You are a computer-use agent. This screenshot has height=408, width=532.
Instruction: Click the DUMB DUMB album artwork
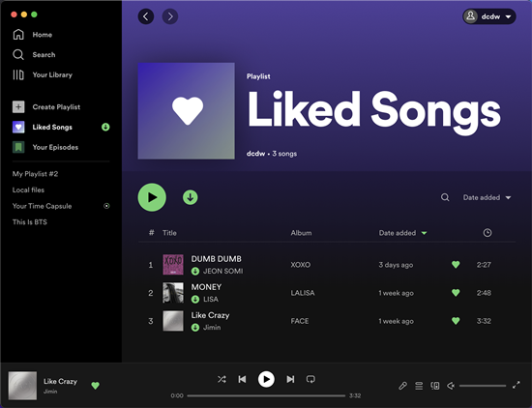[x=173, y=265]
